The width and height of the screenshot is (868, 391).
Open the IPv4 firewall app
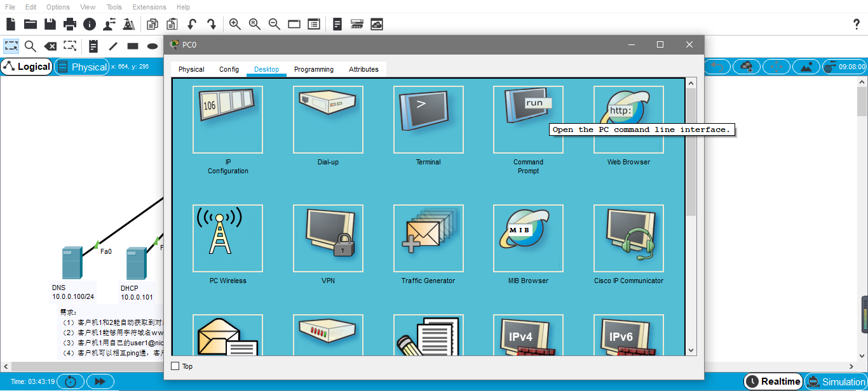(x=528, y=335)
